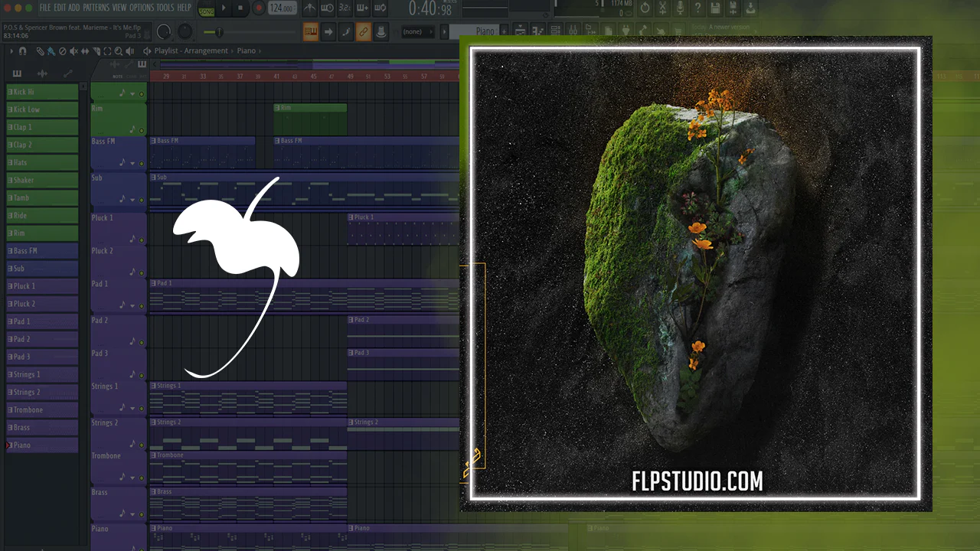Open the EDIT menu
The image size is (980, 551).
click(59, 8)
